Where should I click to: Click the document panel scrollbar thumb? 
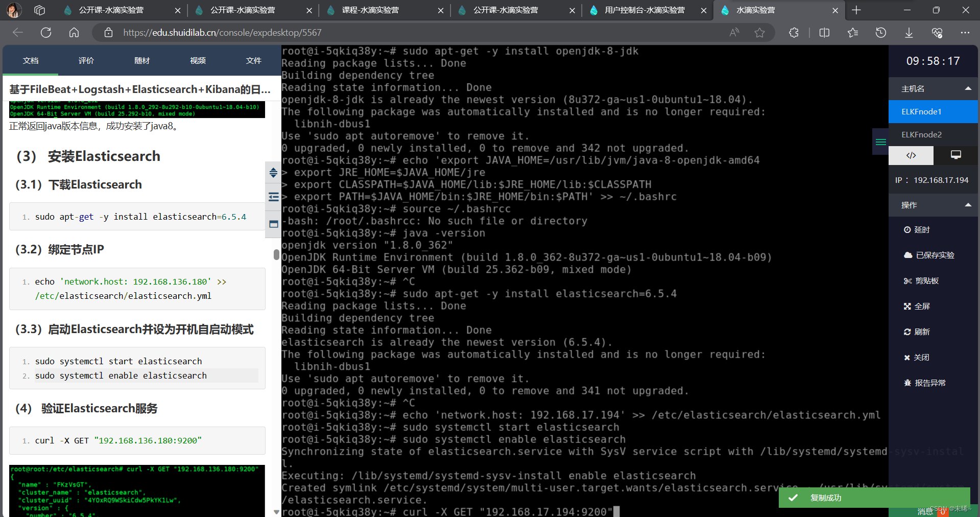tap(276, 254)
